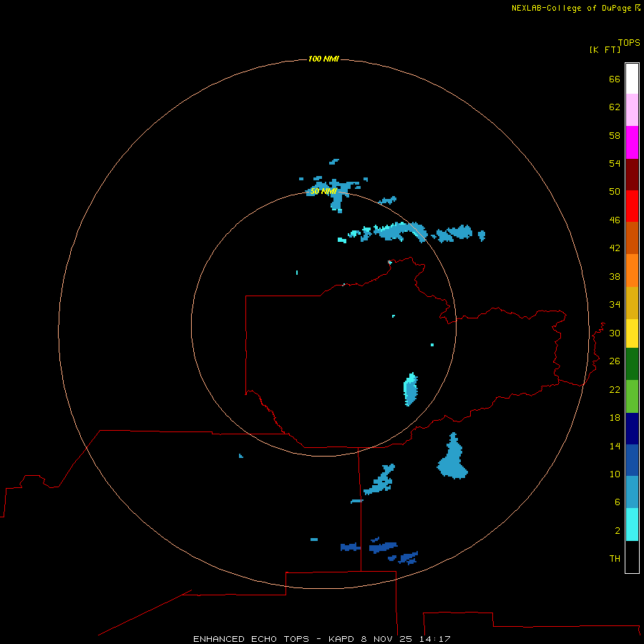This screenshot has width=644, height=644.
Task: Select the legend value 26
Action: pos(615,361)
